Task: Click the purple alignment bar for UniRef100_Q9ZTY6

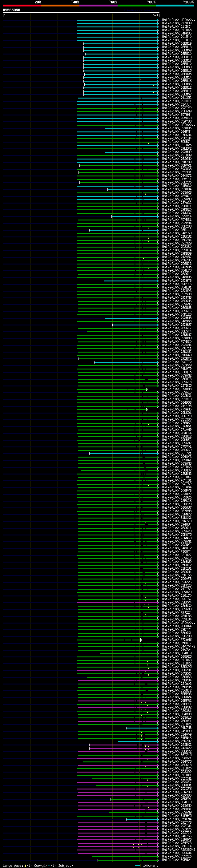Action: pos(118,823)
